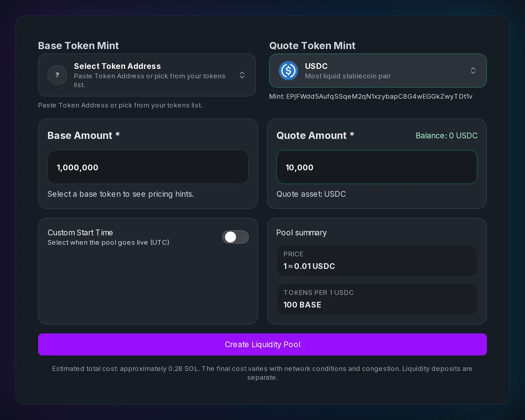
Task: Open the USDC quote token chevron
Action: pyautogui.click(x=473, y=70)
